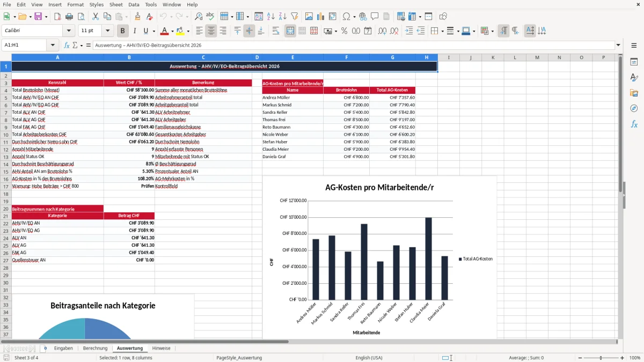644x362 pixels.
Task: Open the Font Name dropdown
Action: [70, 31]
